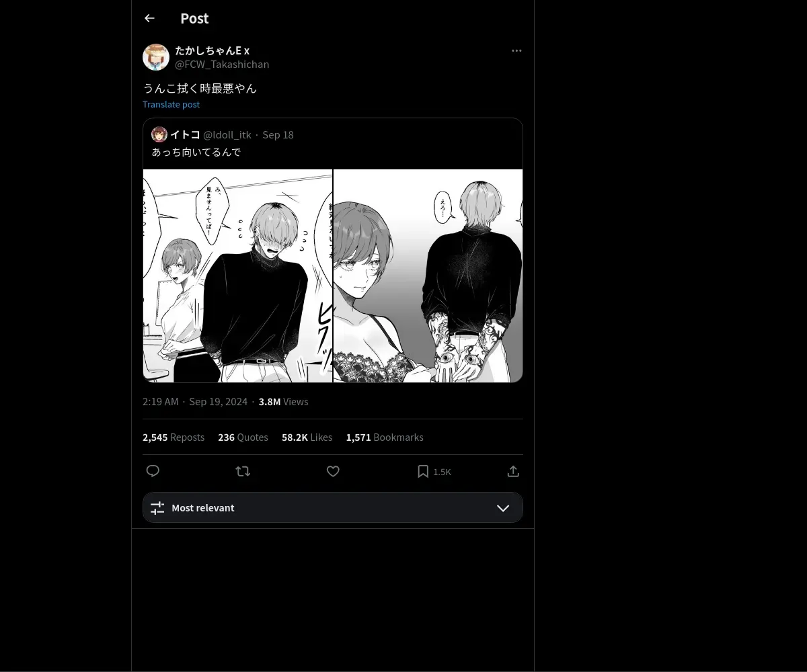
Task: Open the quoted author's small avatar
Action: (159, 134)
